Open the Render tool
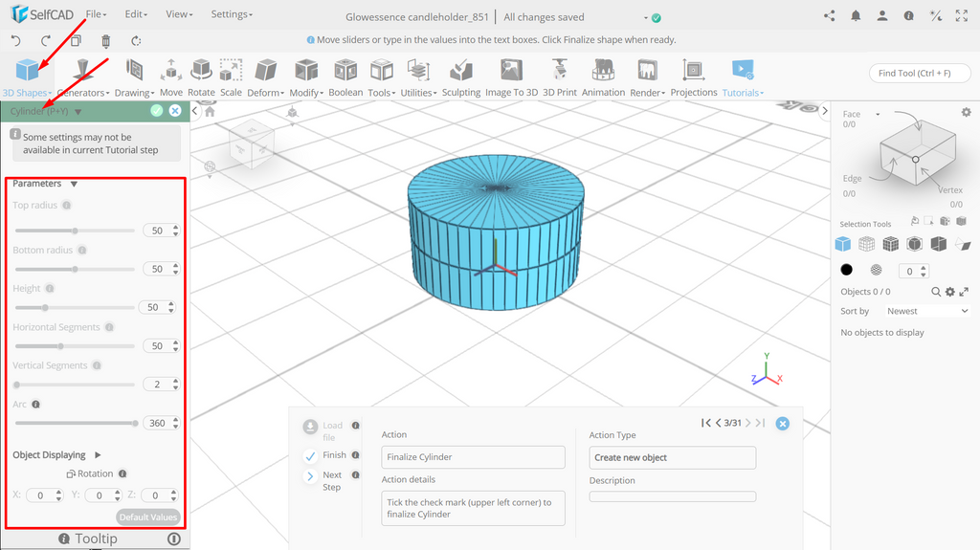Viewport: 980px width, 550px height. (x=648, y=77)
